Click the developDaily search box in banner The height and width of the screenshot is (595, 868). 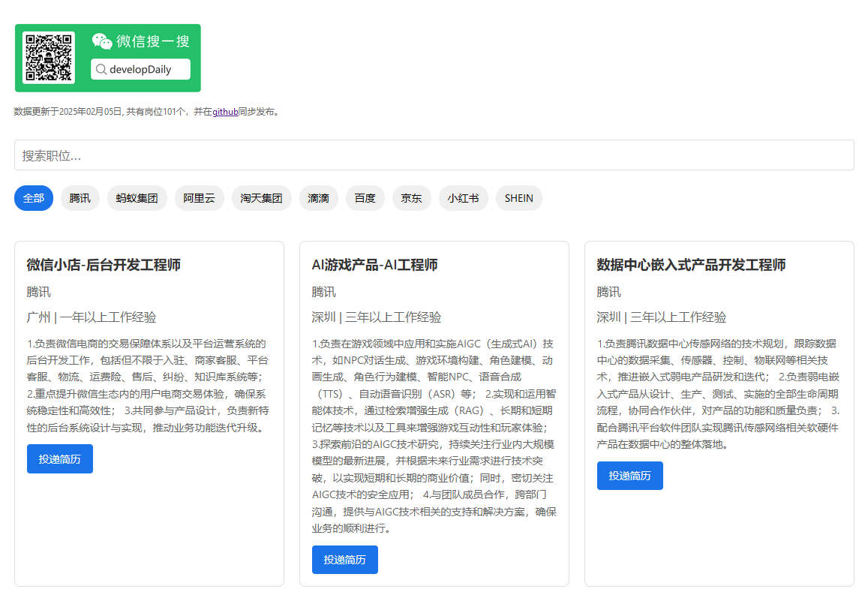(x=140, y=69)
